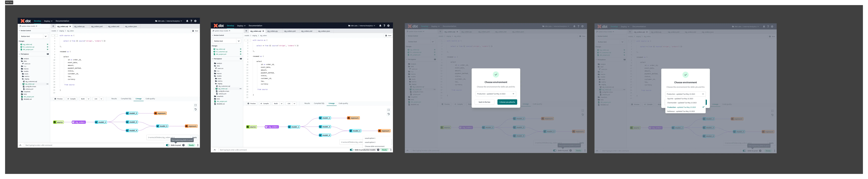Switch to stg_orders.py tab in first frame
868x179 pixels.
(x=80, y=26)
